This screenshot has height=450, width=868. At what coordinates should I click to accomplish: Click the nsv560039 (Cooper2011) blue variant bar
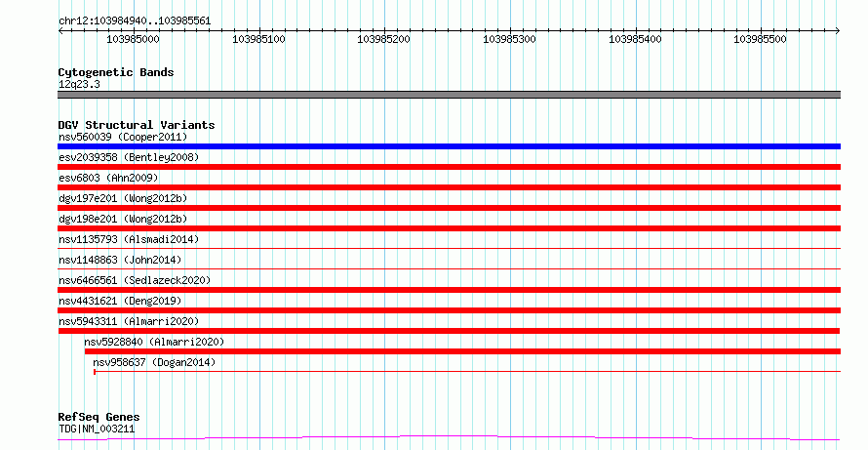point(449,146)
